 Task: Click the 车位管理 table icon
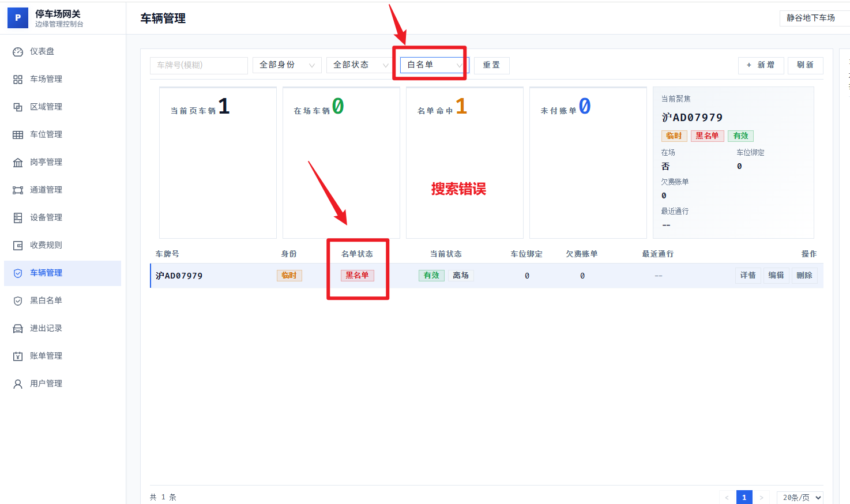18,135
